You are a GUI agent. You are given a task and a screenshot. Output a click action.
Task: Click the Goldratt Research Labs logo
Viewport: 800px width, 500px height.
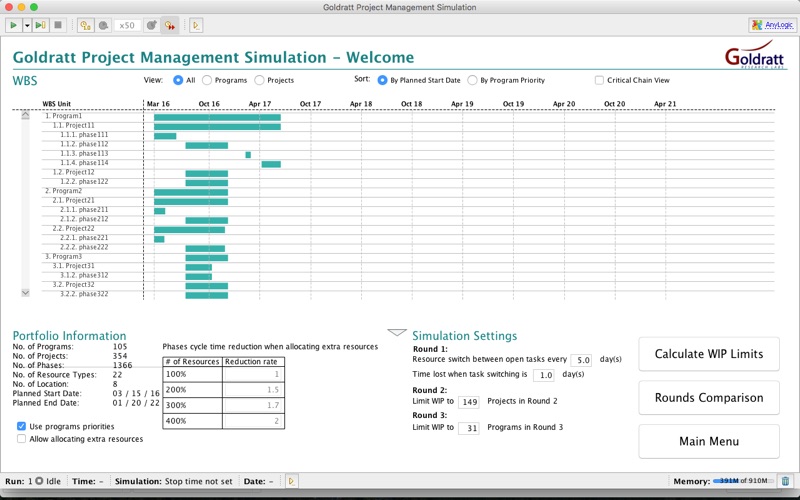click(754, 55)
